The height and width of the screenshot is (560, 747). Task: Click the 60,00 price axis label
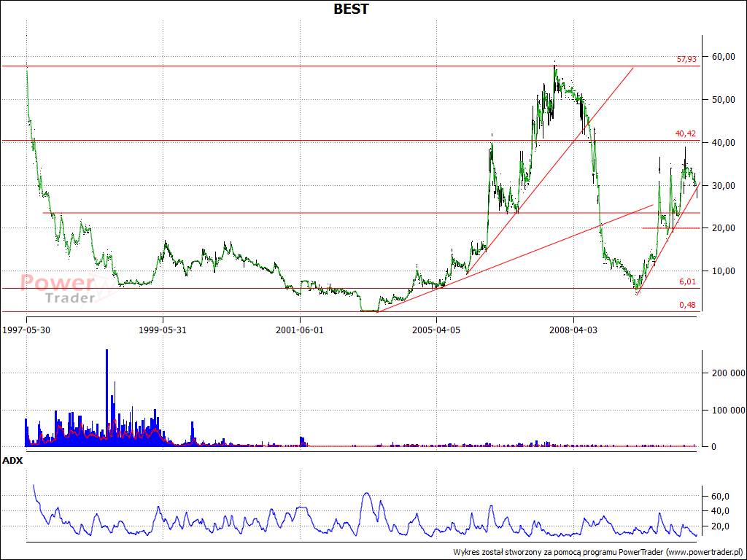point(723,57)
